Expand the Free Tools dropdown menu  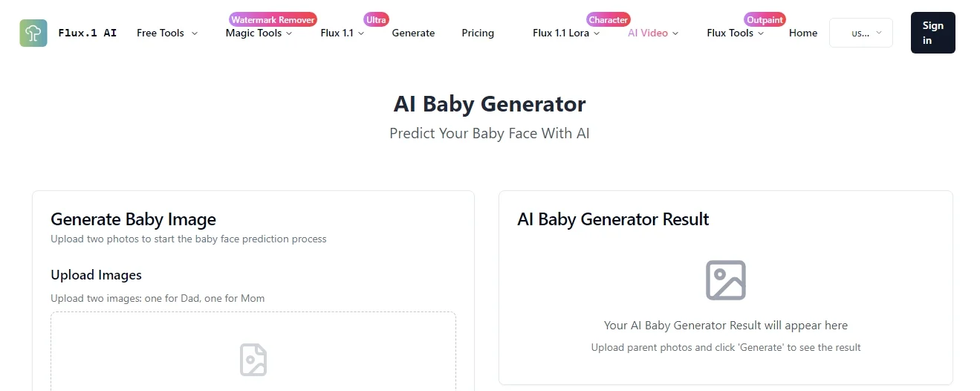167,33
